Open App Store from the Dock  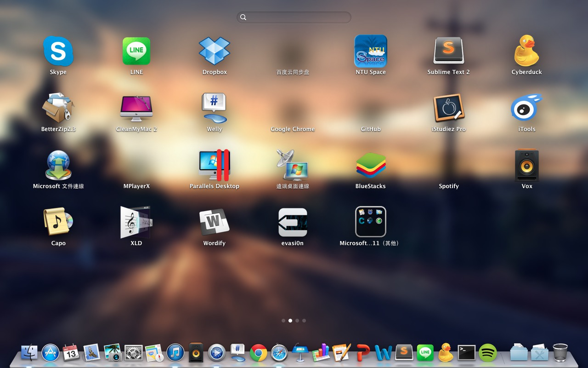51,353
